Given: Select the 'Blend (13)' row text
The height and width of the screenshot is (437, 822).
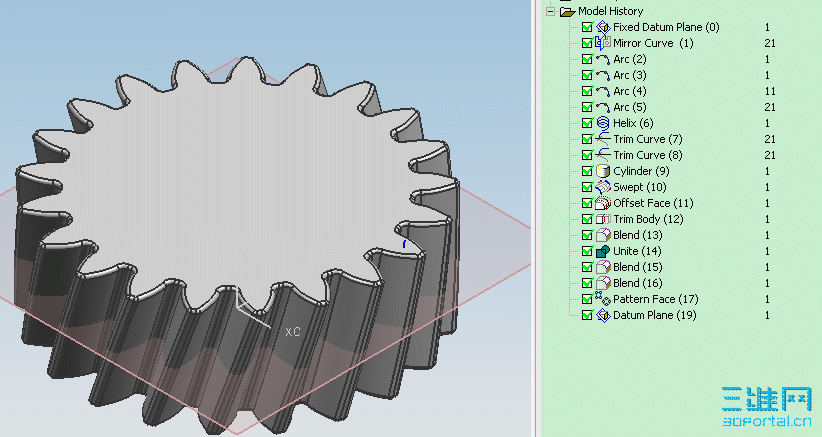Looking at the screenshot, I should tap(637, 235).
